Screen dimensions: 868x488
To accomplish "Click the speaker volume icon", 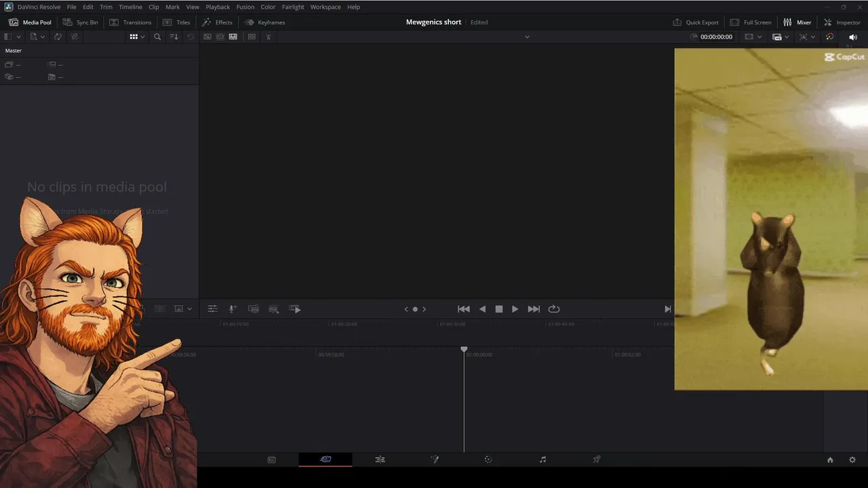I will 853,37.
